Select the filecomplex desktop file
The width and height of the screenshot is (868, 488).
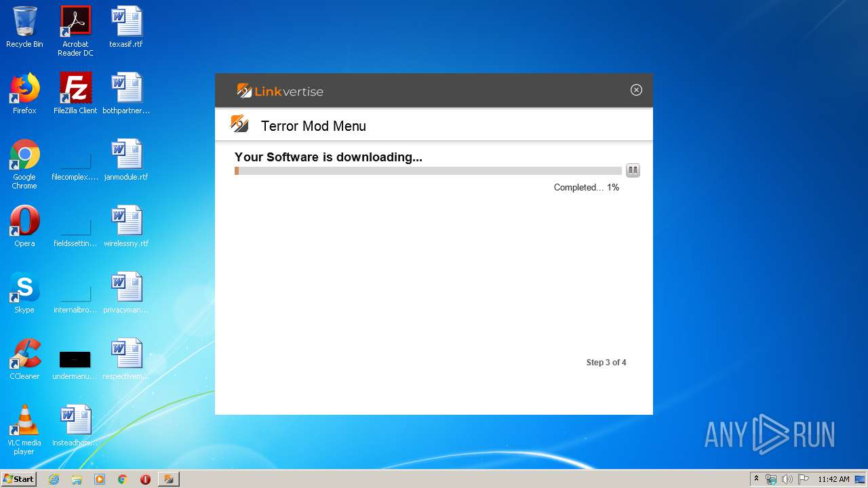[75, 165]
